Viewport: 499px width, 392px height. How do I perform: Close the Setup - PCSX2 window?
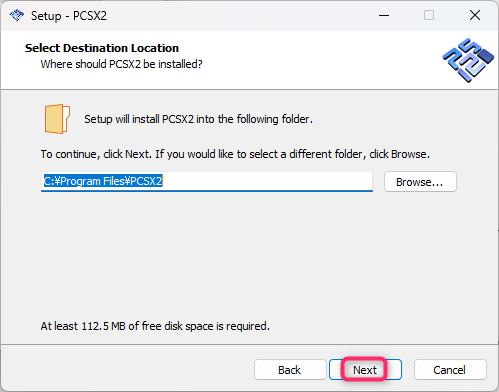coord(475,15)
